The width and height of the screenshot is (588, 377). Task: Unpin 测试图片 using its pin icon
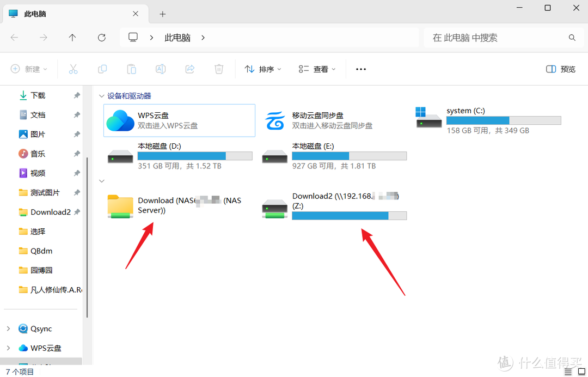point(77,193)
